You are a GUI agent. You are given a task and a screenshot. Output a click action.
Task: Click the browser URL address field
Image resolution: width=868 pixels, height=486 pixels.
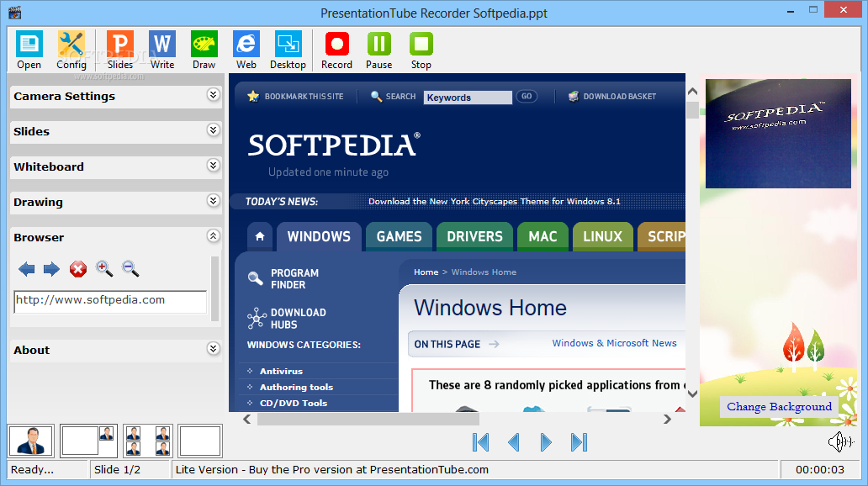(x=110, y=301)
